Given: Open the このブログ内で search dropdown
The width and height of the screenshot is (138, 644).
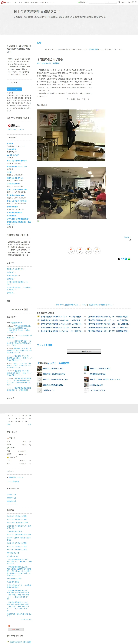Looking at the screenshot, I should click(x=17, y=310).
